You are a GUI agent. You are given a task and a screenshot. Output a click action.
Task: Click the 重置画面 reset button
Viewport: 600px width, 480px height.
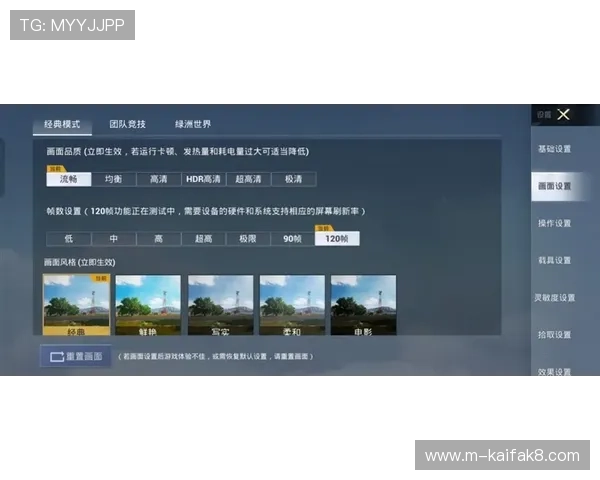76,356
